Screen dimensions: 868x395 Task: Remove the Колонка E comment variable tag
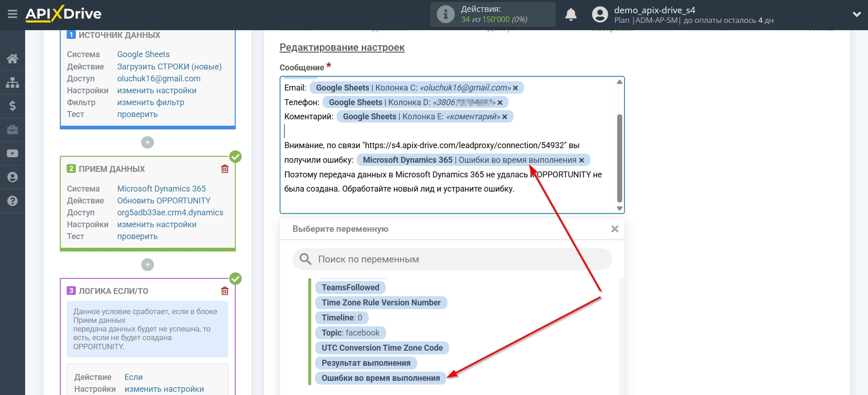[x=505, y=117]
